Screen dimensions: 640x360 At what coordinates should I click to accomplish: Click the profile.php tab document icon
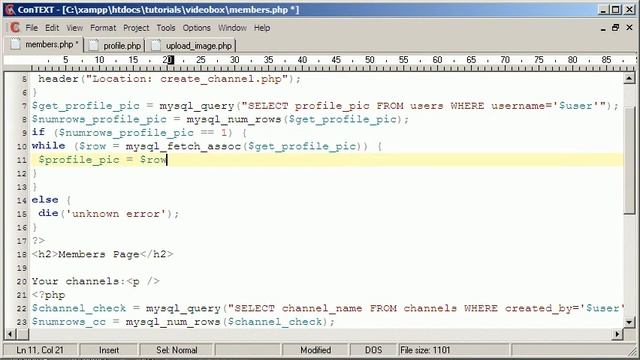point(93,45)
